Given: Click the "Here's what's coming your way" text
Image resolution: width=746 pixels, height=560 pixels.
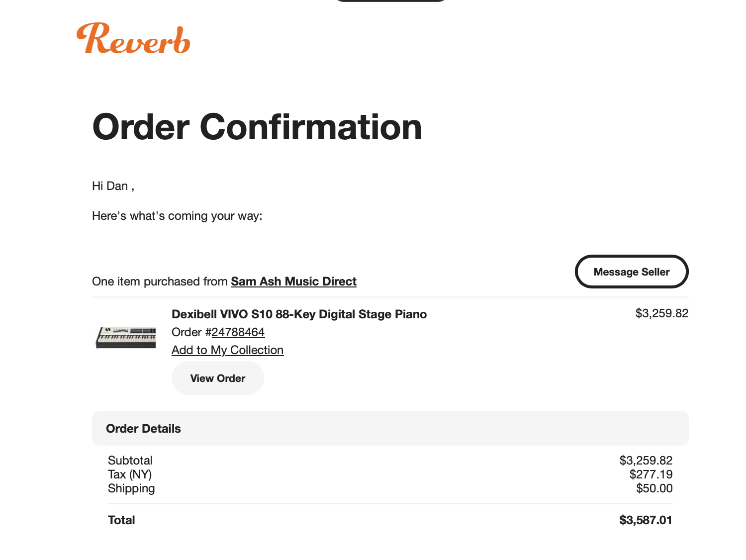Looking at the screenshot, I should 177,216.
